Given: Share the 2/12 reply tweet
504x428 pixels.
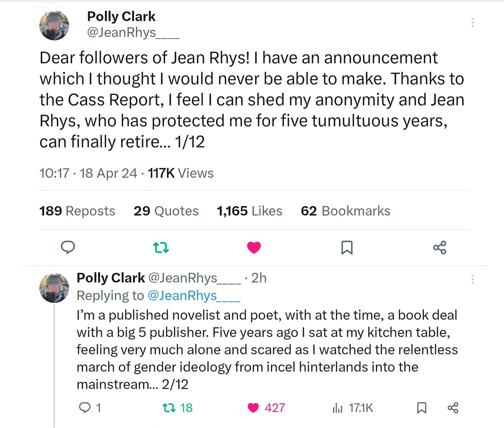Looking at the screenshot, I should (x=453, y=408).
